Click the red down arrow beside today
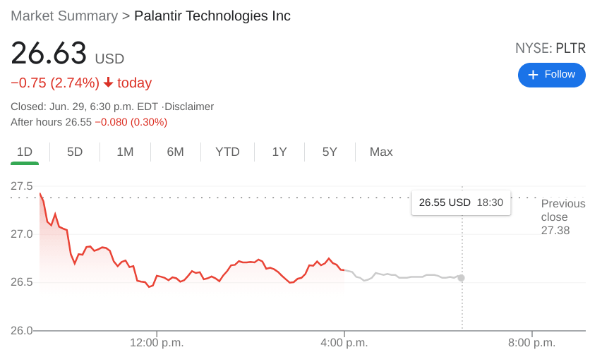The image size is (602, 364). pos(108,83)
